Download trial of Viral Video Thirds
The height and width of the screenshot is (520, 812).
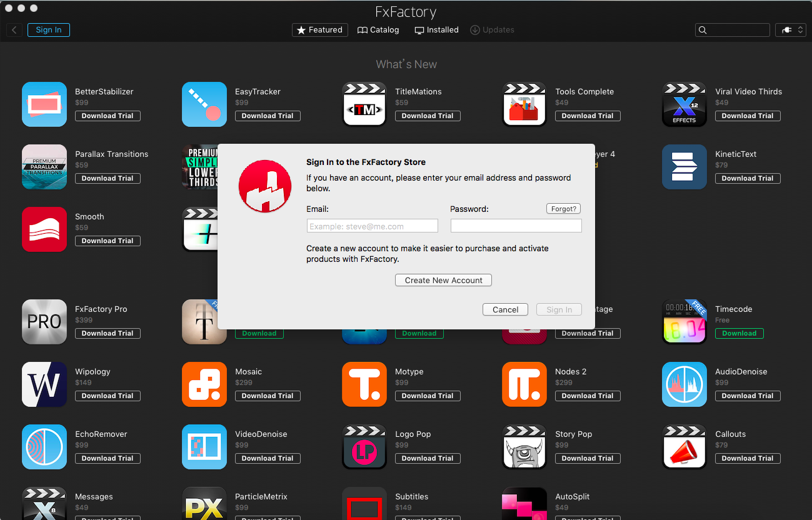click(x=748, y=116)
